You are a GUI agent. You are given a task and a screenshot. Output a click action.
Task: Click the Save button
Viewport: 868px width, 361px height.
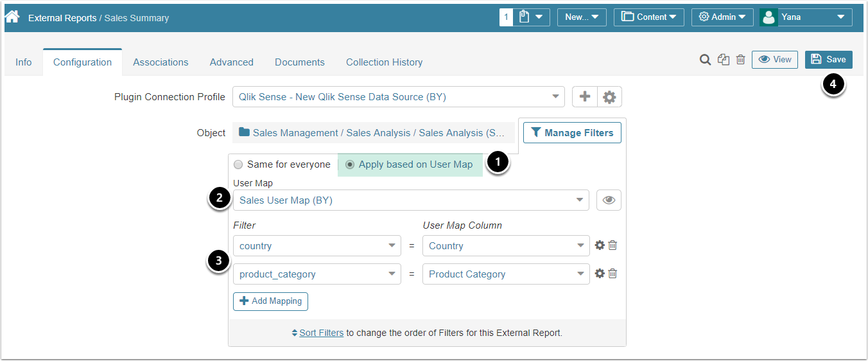[x=828, y=59]
